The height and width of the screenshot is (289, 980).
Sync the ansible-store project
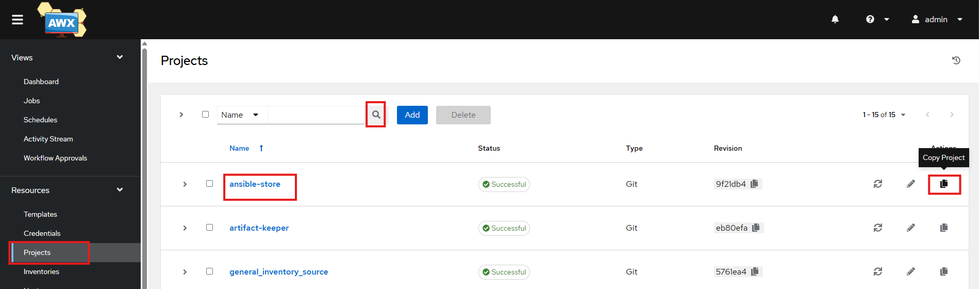(878, 184)
